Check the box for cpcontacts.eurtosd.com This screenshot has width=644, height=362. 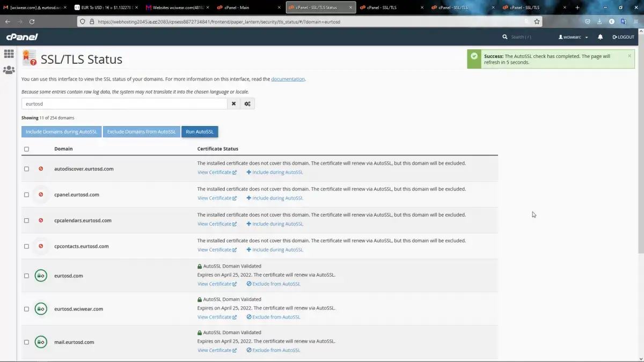[x=26, y=247]
